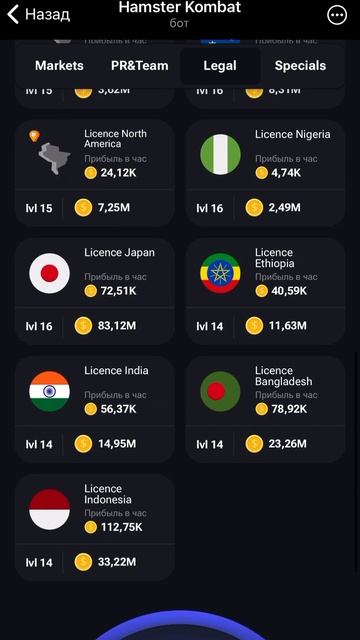360x640 pixels.
Task: Switch to the PR&Team tab
Action: point(140,66)
